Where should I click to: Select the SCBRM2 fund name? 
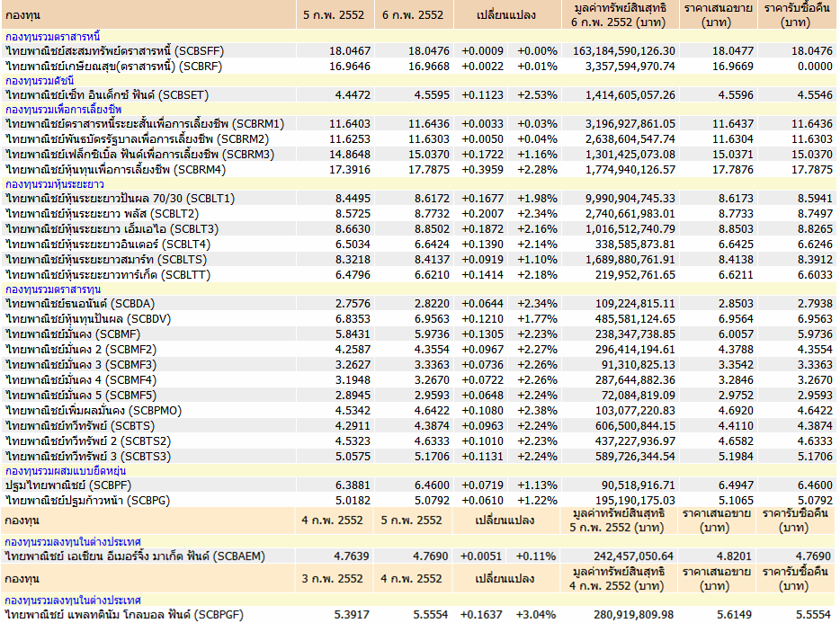(x=137, y=138)
